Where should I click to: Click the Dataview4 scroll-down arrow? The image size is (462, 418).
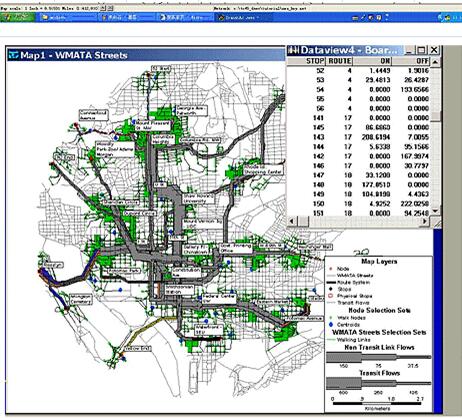click(x=435, y=211)
